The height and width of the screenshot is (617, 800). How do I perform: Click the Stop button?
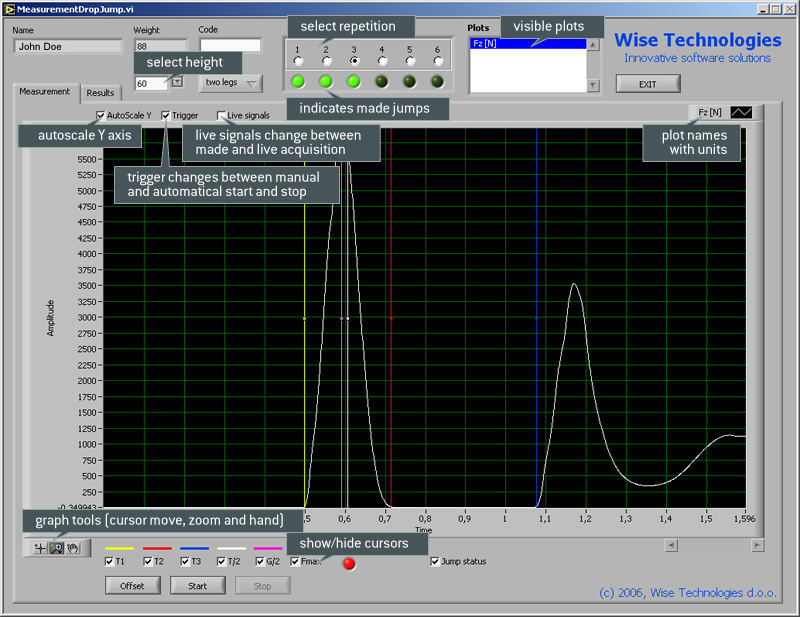point(263,586)
